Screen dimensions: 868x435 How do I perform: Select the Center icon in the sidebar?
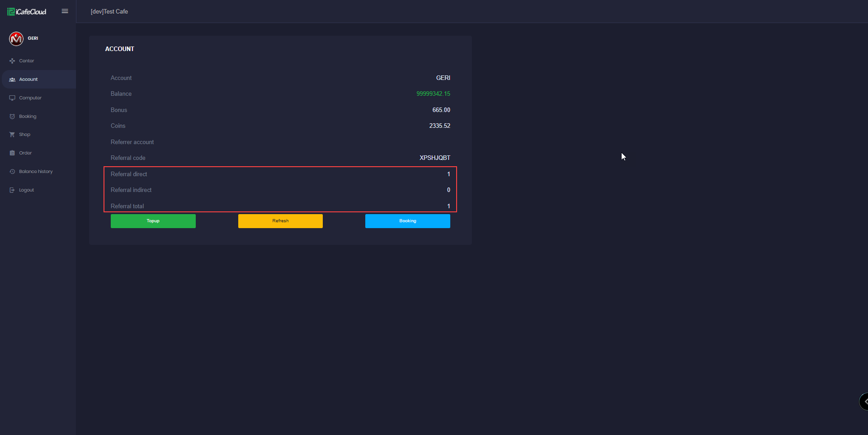(12, 61)
